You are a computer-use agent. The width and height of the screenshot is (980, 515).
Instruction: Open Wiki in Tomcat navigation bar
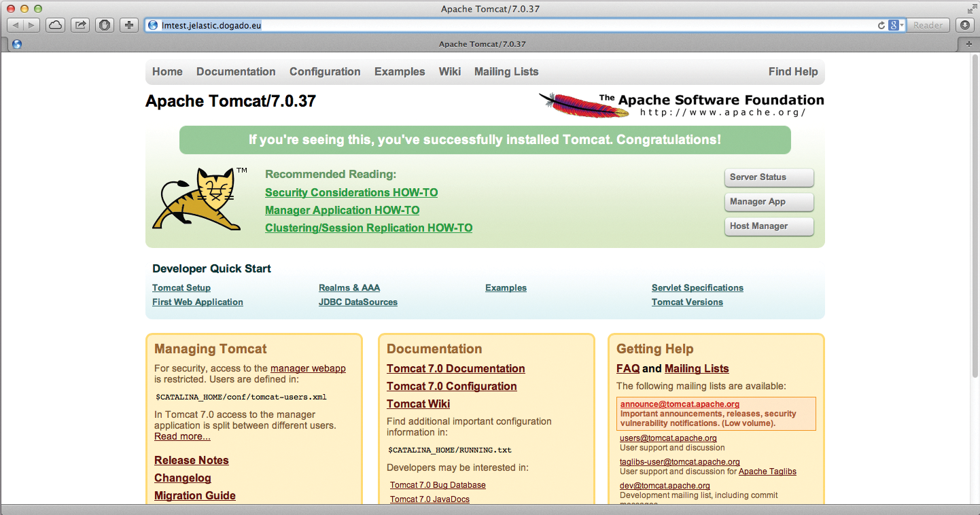(x=450, y=71)
